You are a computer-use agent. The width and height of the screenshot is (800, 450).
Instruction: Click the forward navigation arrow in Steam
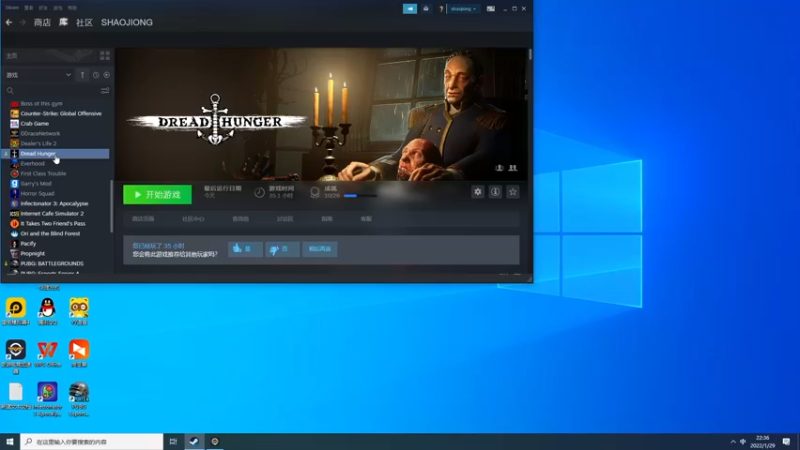[x=22, y=22]
